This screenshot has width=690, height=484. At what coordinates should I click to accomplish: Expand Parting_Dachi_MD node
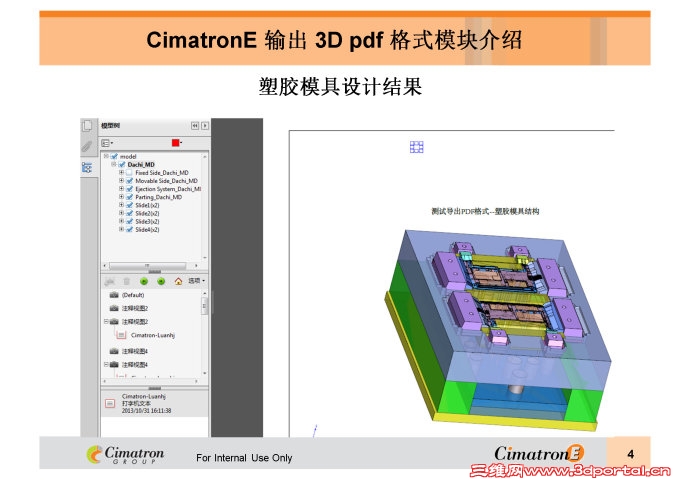tap(121, 197)
